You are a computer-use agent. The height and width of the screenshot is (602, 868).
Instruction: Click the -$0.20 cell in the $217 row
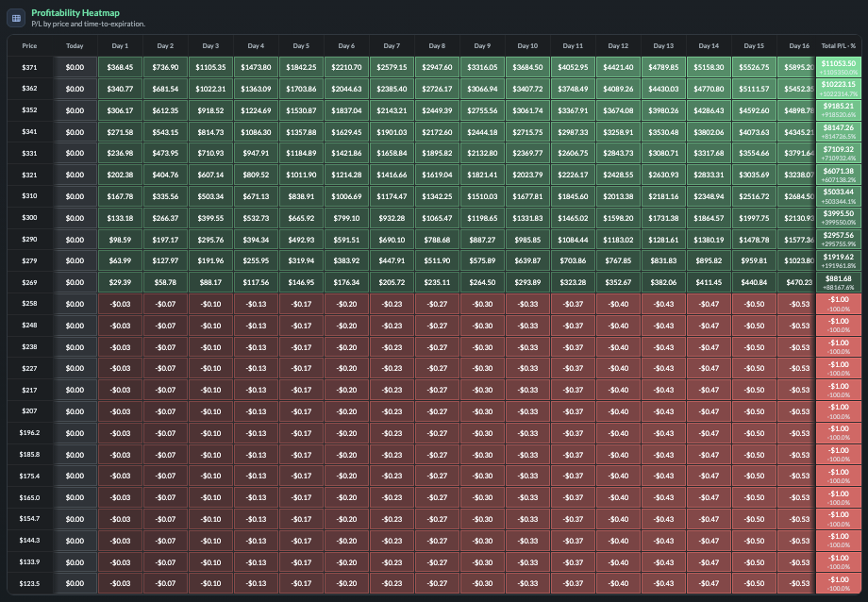346,390
